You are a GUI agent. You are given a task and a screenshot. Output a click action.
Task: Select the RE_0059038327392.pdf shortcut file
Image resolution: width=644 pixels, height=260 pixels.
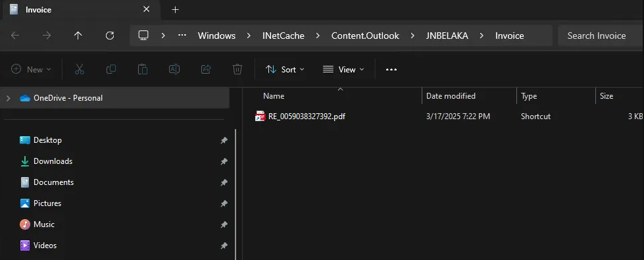307,117
